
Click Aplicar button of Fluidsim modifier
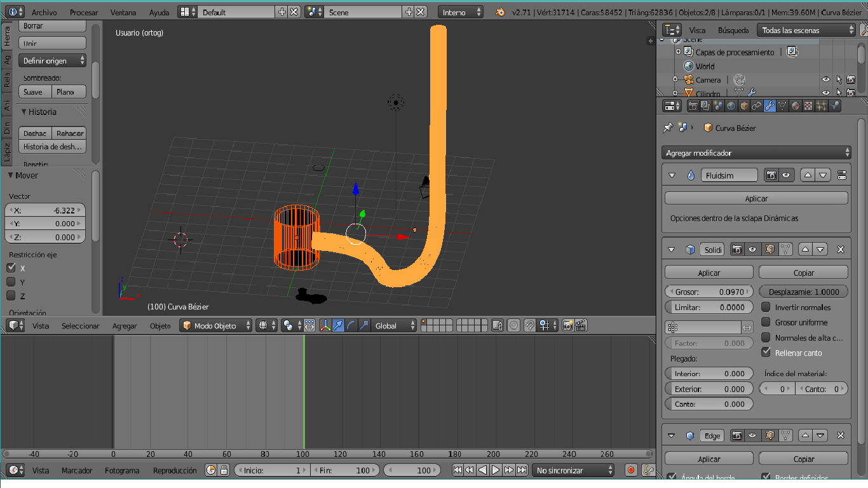point(756,198)
